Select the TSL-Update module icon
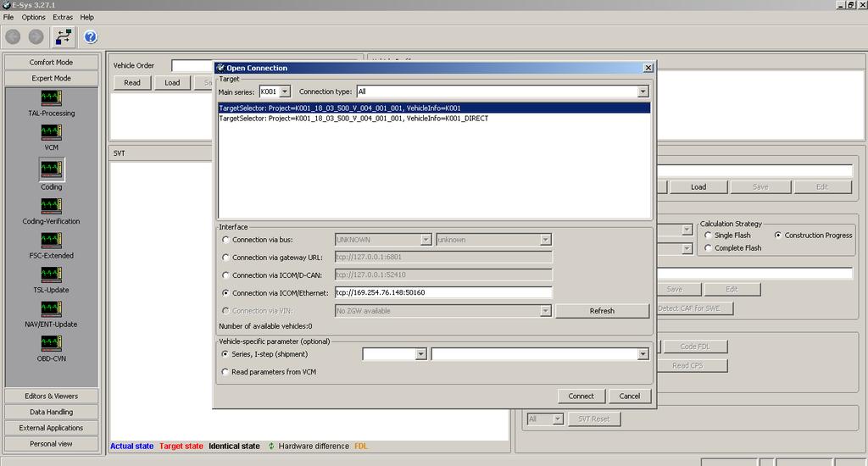The image size is (868, 466). pos(51,275)
